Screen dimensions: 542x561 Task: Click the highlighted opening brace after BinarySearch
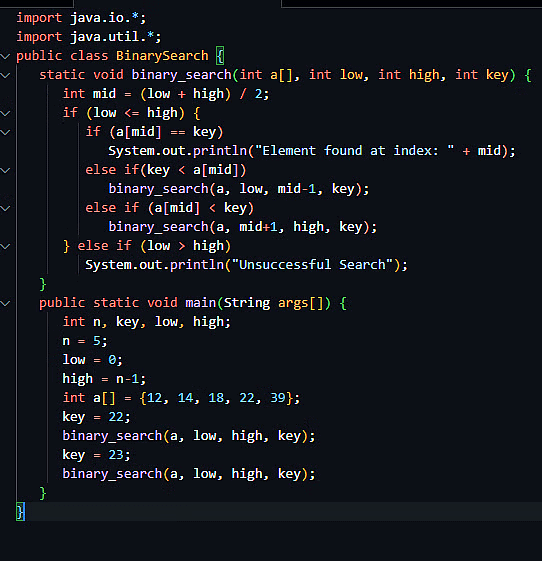(220, 56)
